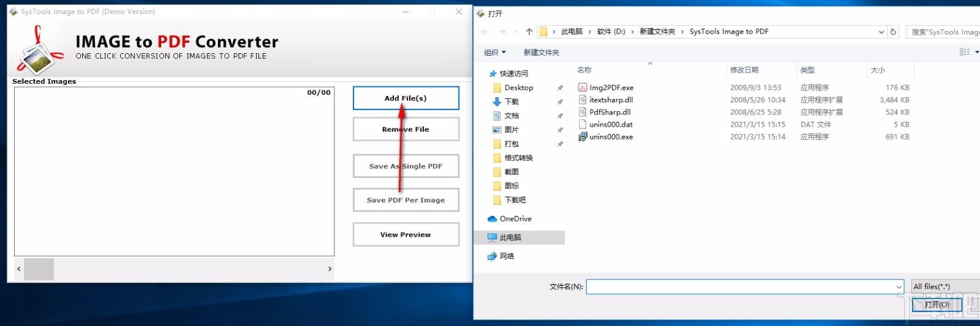Click the pin icon beside 图片

tap(560, 130)
